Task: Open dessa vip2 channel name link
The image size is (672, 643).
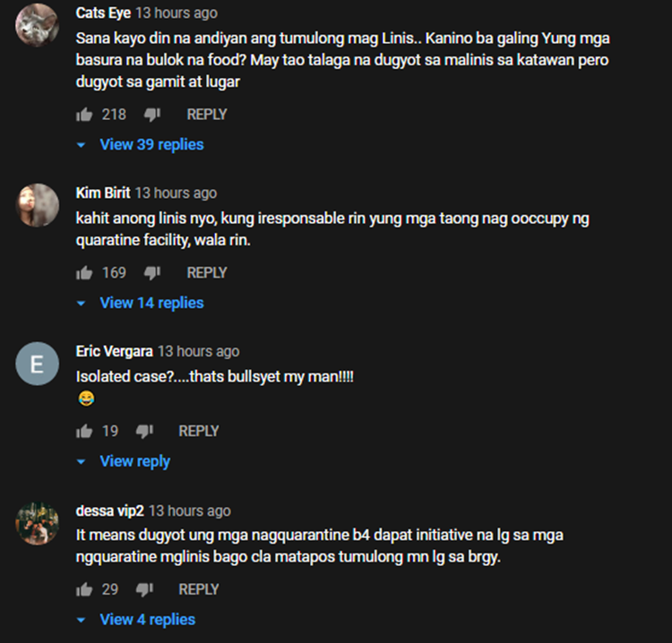Action: [x=109, y=511]
